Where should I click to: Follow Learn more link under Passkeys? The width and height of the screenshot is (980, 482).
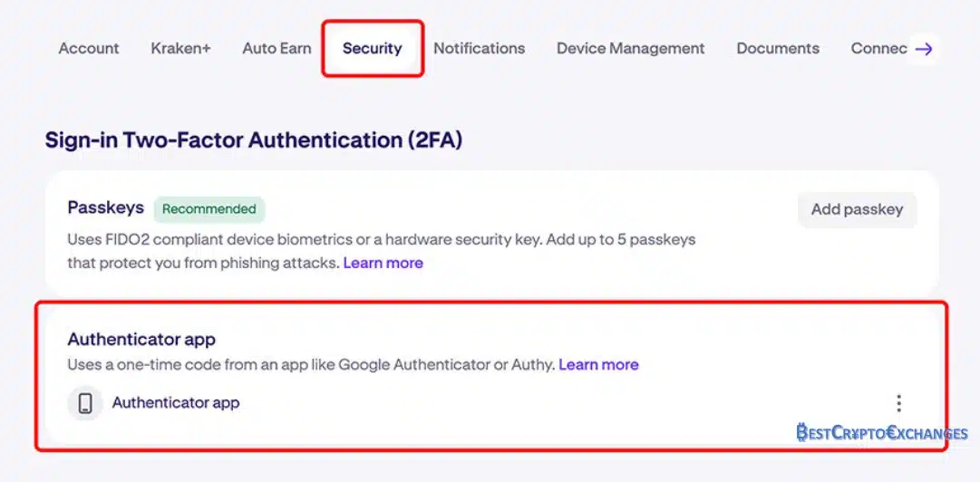[383, 263]
